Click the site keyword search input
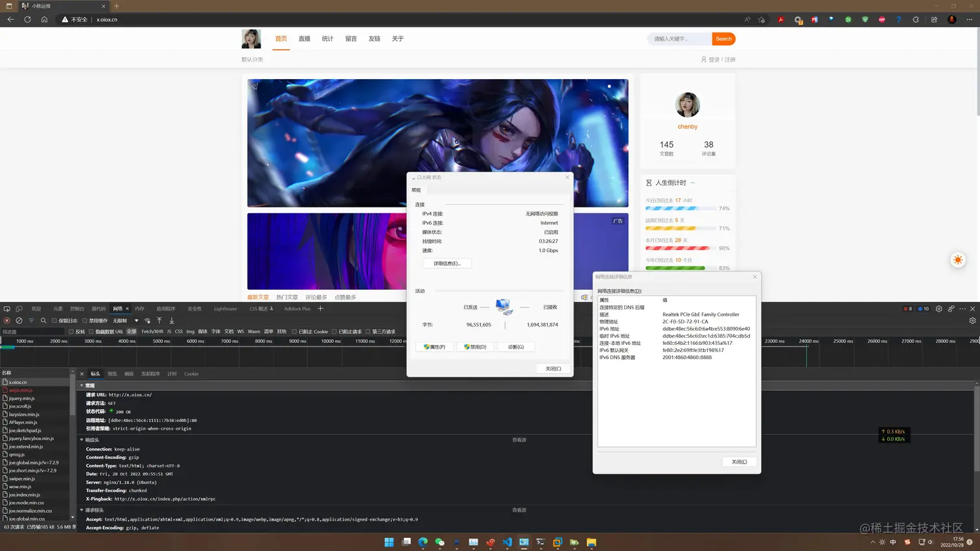Image resolution: width=980 pixels, height=551 pixels. pyautogui.click(x=681, y=39)
